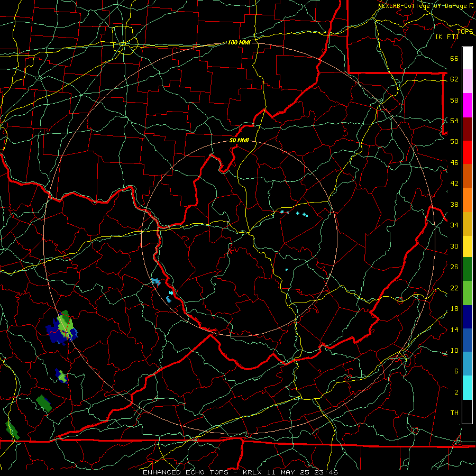This screenshot has width=476, height=476.
Task: Select the '50' legend label
Action: point(454,141)
